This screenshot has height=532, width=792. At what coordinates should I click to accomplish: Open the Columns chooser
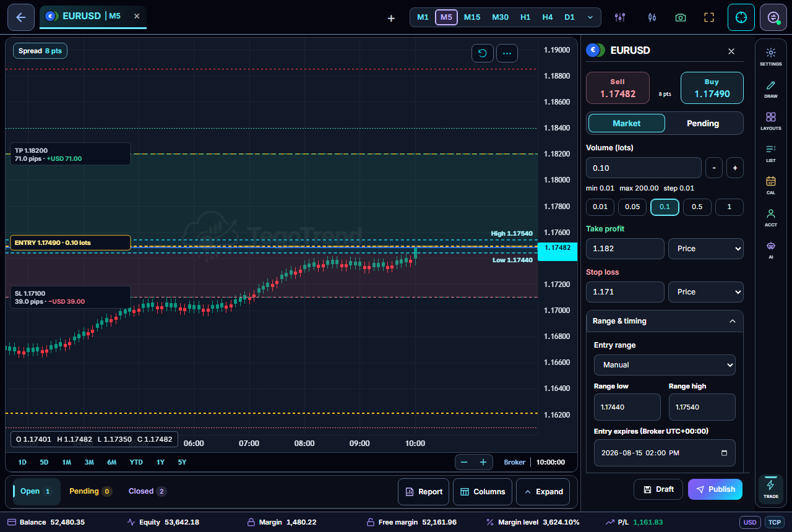click(483, 492)
